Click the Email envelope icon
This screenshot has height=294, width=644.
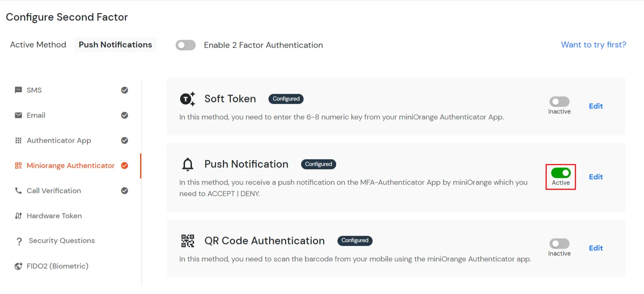(18, 115)
